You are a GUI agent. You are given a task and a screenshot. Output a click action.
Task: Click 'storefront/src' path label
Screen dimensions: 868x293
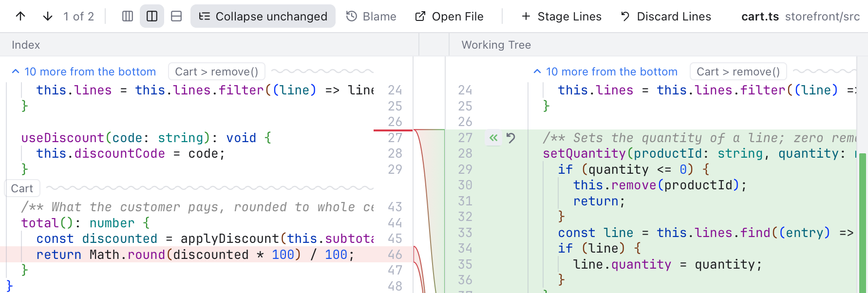pyautogui.click(x=822, y=17)
